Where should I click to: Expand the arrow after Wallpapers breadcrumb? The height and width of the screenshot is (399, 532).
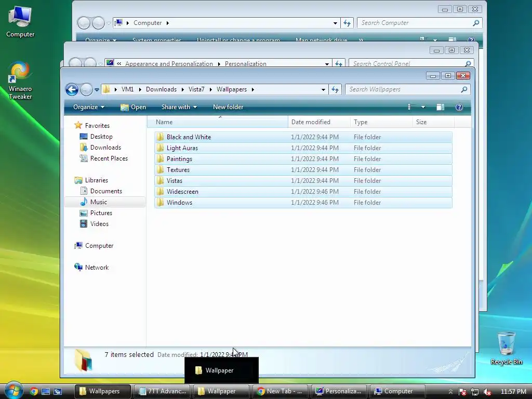pos(253,89)
